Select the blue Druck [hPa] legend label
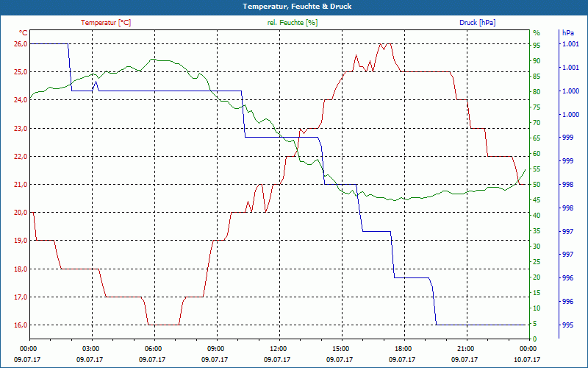The height and width of the screenshot is (368, 588). [477, 23]
